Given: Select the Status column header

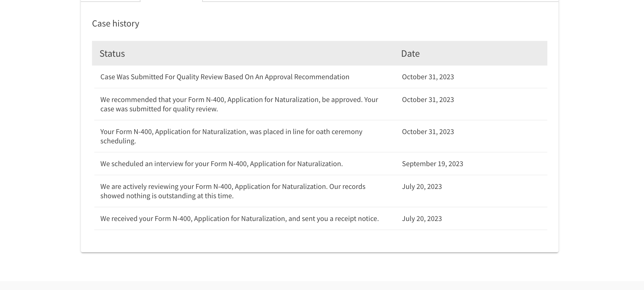Looking at the screenshot, I should pyautogui.click(x=112, y=53).
